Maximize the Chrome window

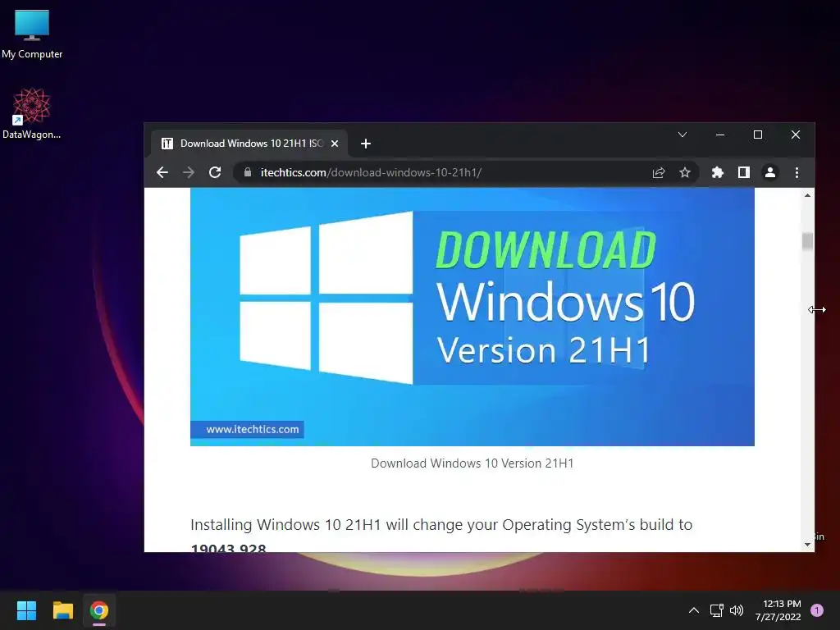(757, 135)
